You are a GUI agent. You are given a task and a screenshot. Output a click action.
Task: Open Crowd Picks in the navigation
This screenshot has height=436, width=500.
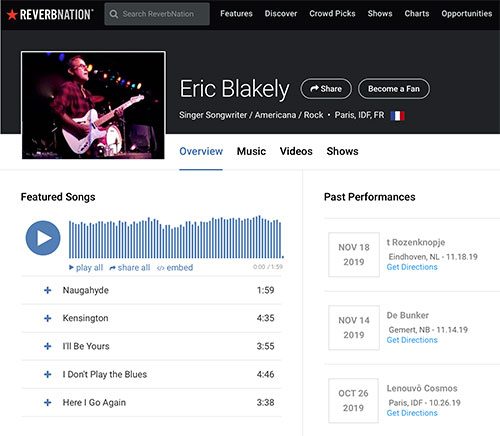332,14
